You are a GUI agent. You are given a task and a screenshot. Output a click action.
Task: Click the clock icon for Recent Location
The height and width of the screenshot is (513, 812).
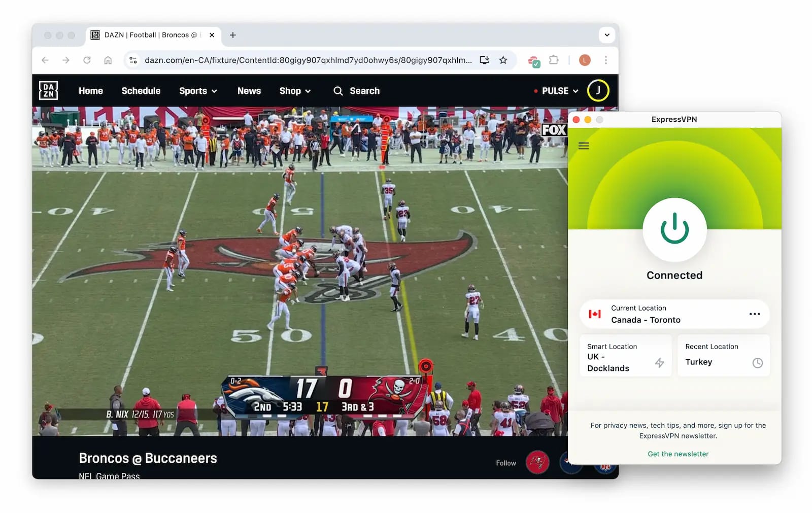(x=757, y=363)
